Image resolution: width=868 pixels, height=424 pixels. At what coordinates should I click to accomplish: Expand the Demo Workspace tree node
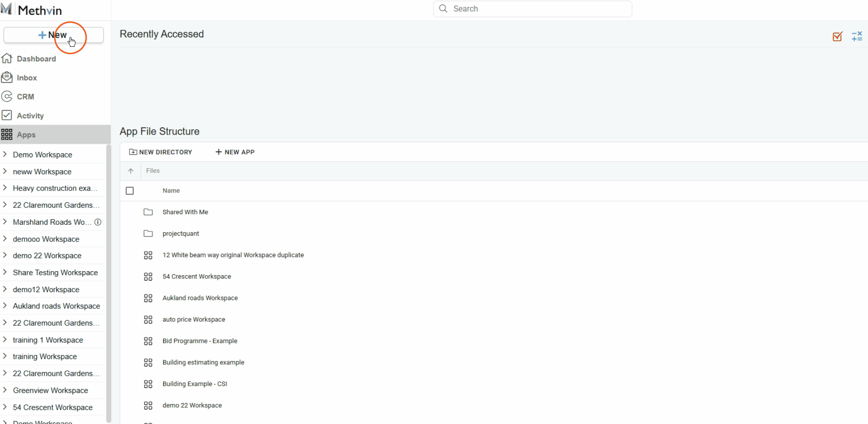pos(5,154)
